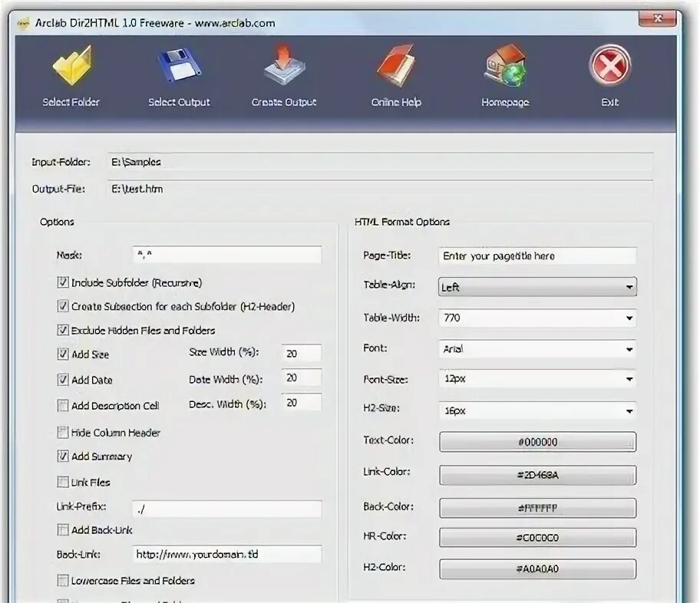Click the HR-Color #C0C0C0 button
The image size is (700, 603).
click(537, 537)
